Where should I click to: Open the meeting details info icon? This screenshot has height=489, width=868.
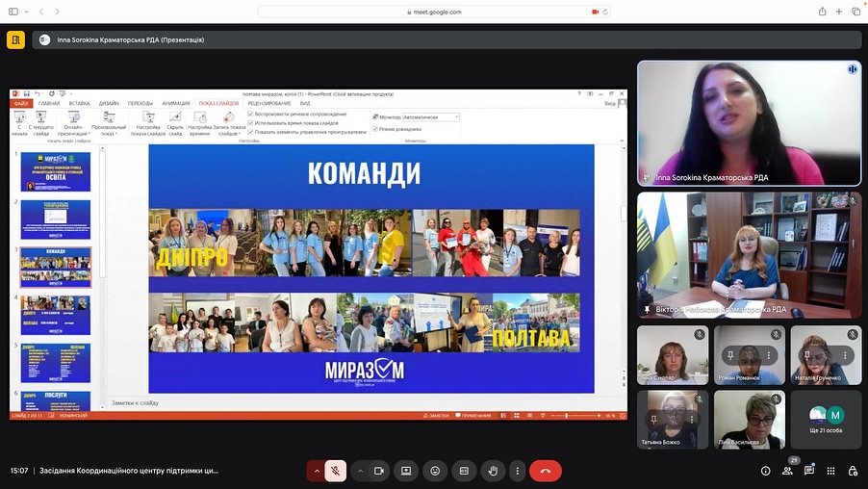pos(765,471)
